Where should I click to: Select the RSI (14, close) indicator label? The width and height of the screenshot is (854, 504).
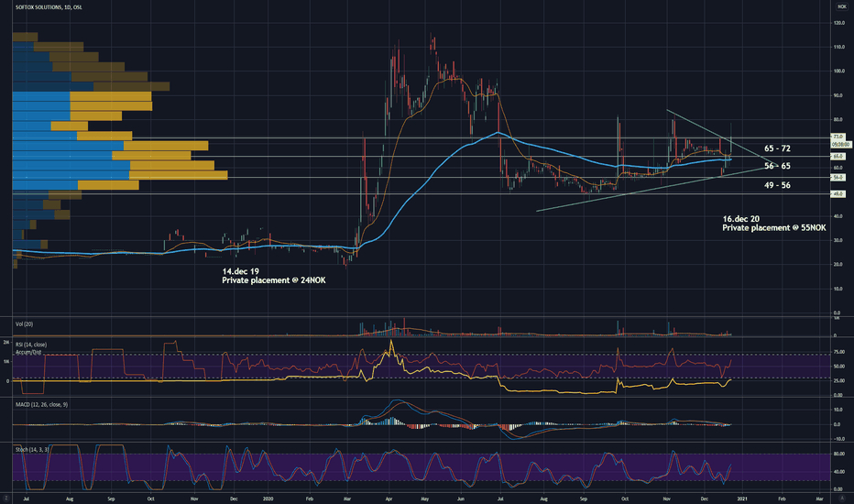click(31, 345)
